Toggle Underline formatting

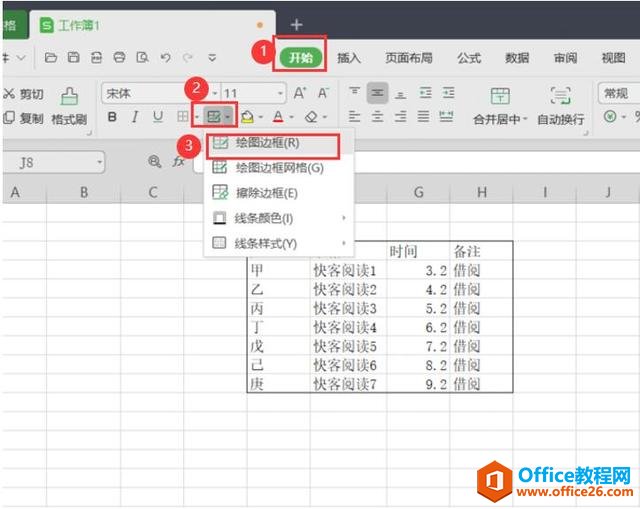158,117
